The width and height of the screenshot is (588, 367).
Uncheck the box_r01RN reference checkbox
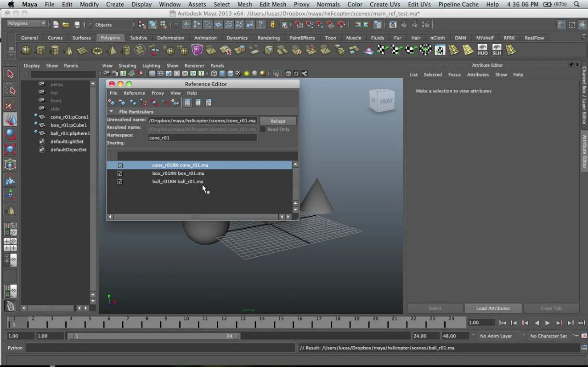click(120, 173)
